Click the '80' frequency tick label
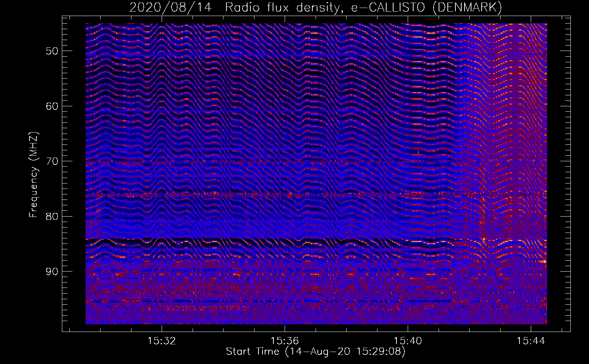Viewport: 589px width, 364px height. point(52,217)
